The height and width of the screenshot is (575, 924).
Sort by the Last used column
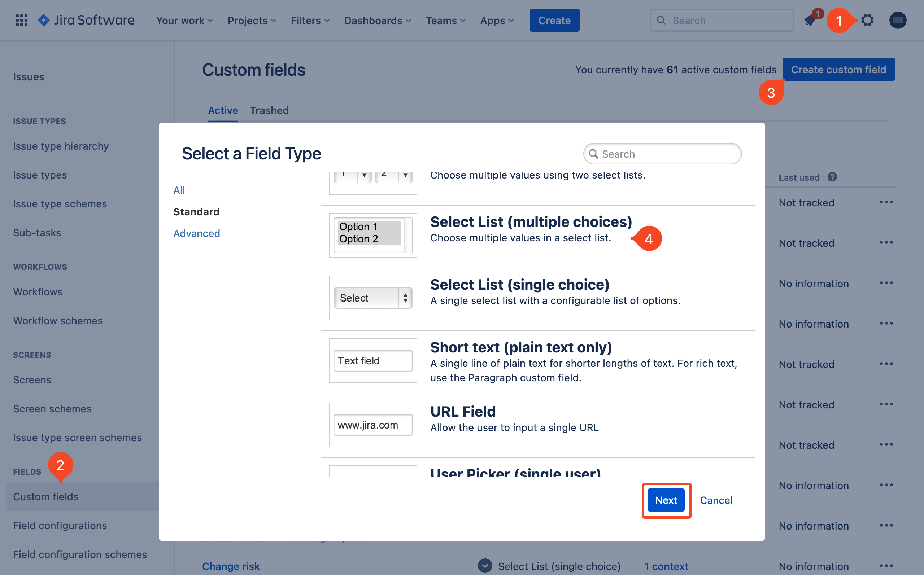[x=802, y=177]
